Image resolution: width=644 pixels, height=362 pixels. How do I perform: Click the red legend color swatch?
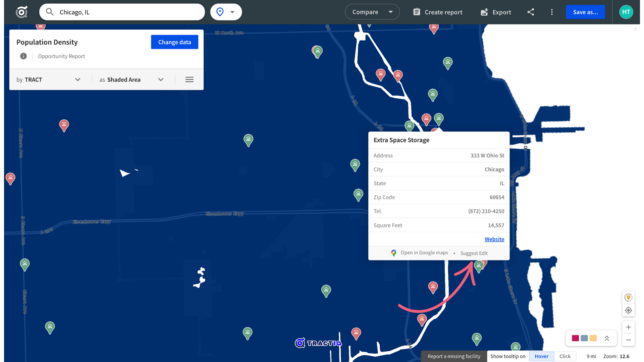coord(575,338)
